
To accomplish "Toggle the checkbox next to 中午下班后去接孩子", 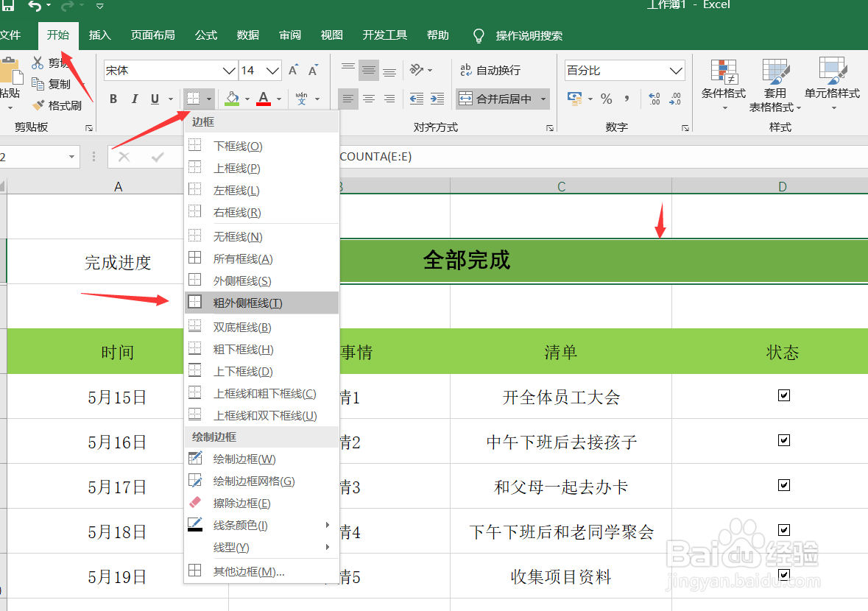I will 783,440.
